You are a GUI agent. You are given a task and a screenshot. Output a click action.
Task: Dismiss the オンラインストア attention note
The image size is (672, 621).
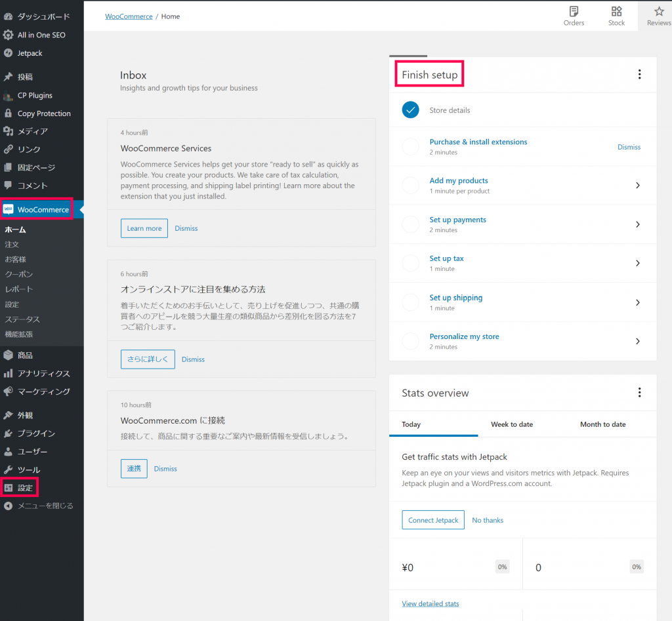click(x=193, y=359)
